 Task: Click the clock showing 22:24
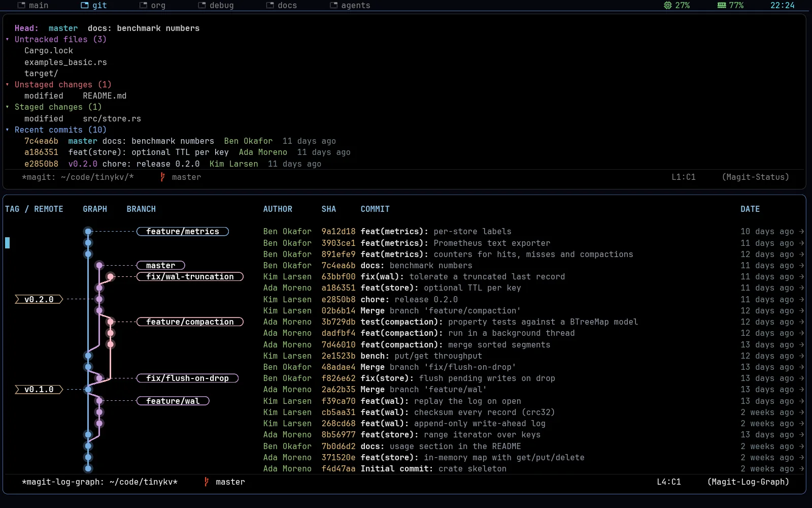tap(783, 5)
